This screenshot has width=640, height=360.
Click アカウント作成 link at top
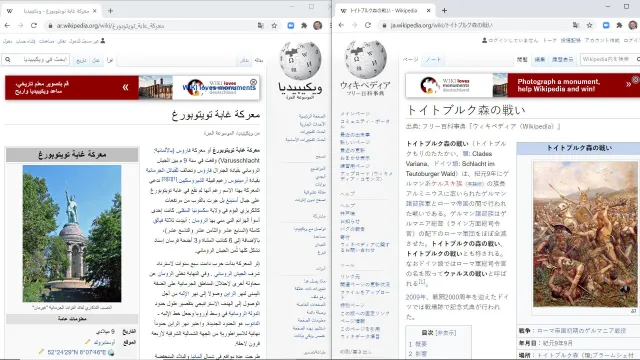click(x=602, y=40)
